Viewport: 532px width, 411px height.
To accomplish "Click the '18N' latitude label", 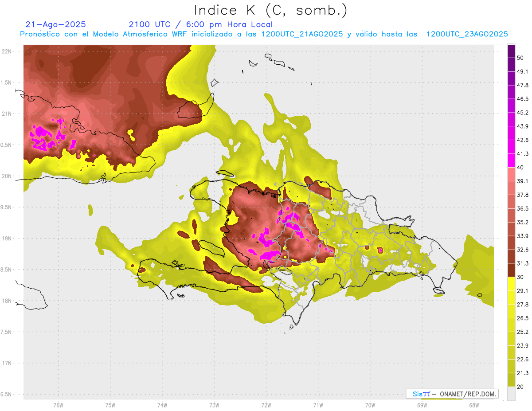I will coord(7,301).
